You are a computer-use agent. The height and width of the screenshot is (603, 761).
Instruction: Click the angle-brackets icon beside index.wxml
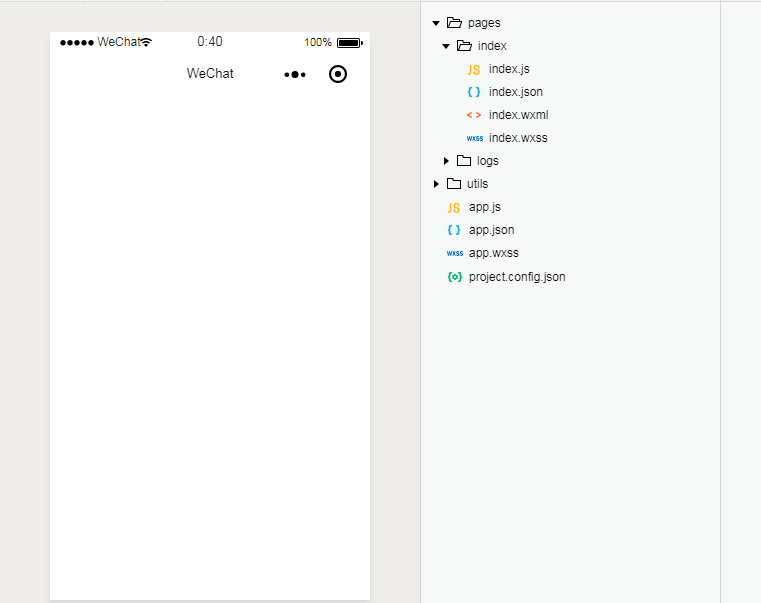tap(473, 115)
